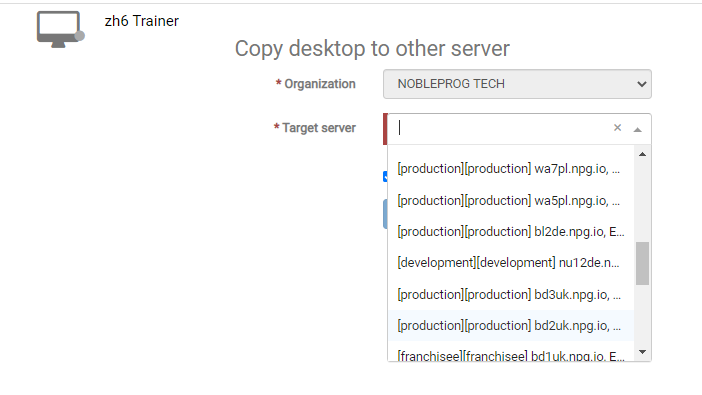The width and height of the screenshot is (702, 395).
Task: Click the dropdown list scroll down arrow
Action: [x=642, y=352]
